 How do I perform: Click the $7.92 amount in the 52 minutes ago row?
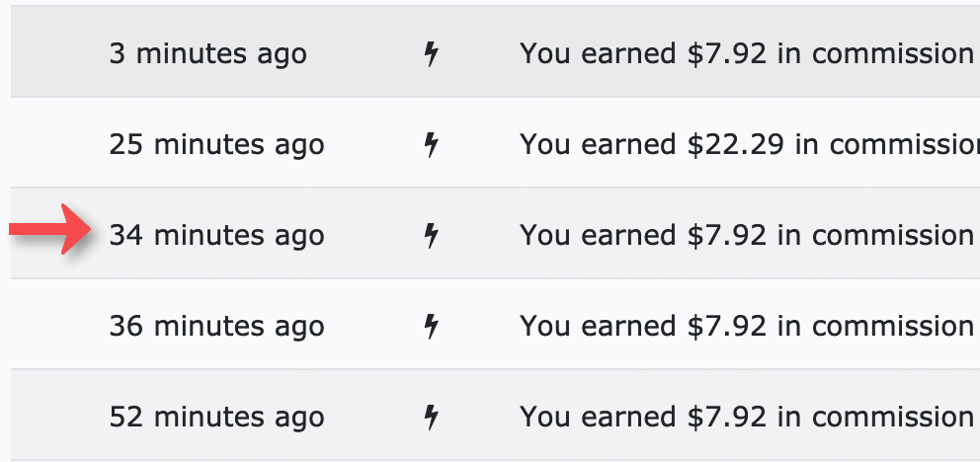[727, 417]
